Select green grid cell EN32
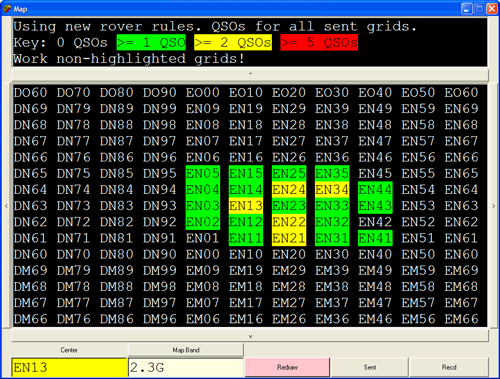 pos(332,222)
